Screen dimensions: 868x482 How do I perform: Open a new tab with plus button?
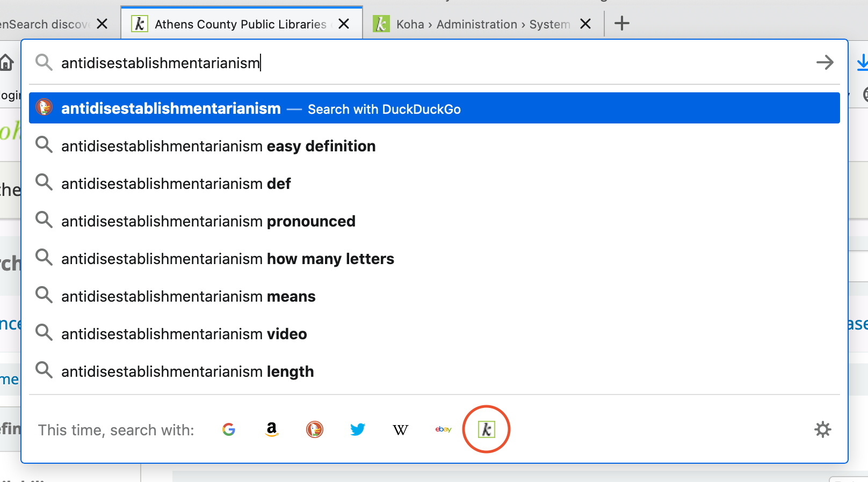(621, 24)
